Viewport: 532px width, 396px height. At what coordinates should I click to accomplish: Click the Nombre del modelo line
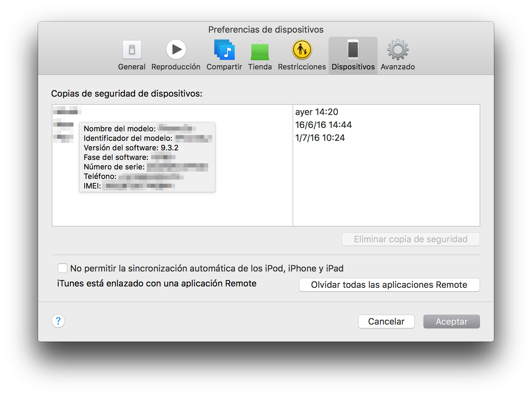(x=139, y=129)
